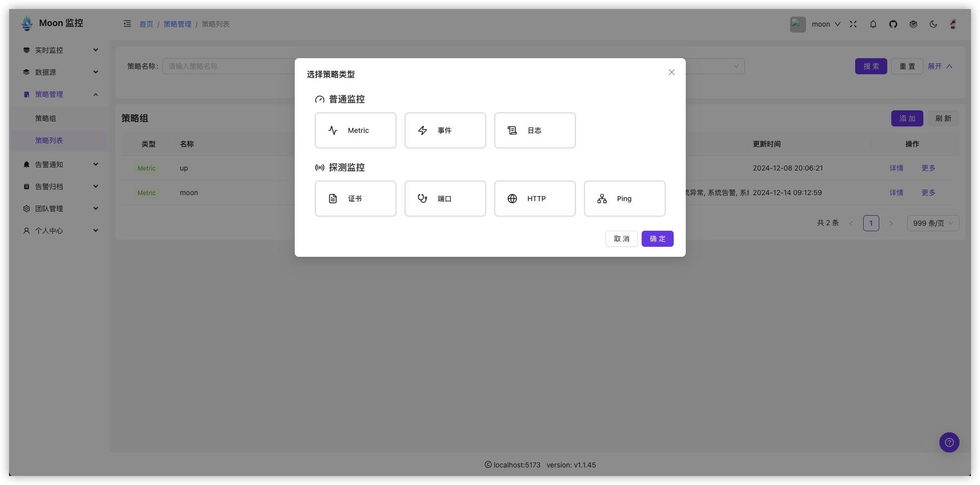
Task: Expand the 告警归档 menu
Action: pos(60,187)
